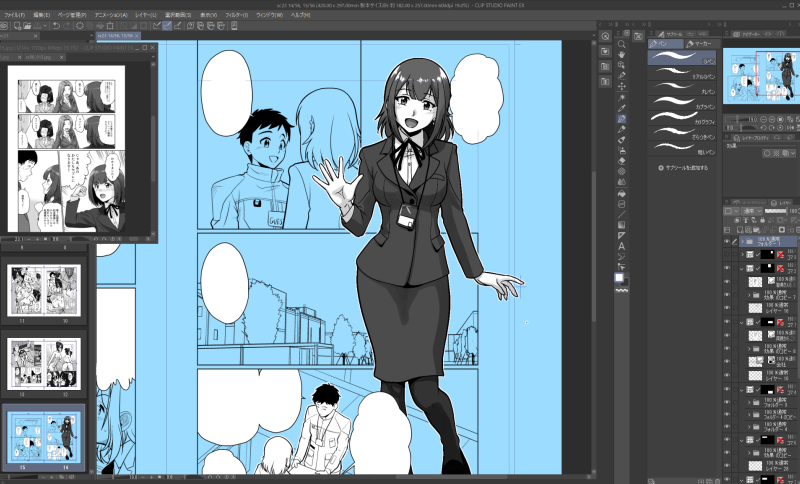Choose the ざらつきペン brush
Viewport: 800px width, 484px height.
pyautogui.click(x=682, y=133)
